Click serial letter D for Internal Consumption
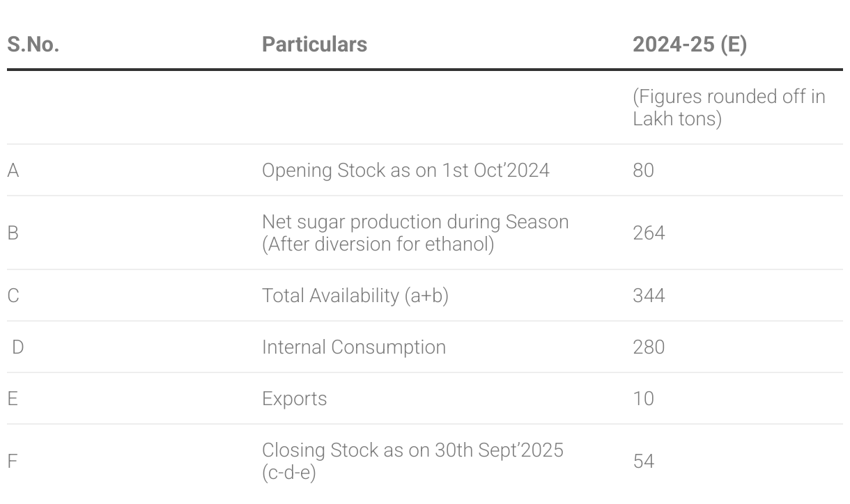 pos(17,347)
